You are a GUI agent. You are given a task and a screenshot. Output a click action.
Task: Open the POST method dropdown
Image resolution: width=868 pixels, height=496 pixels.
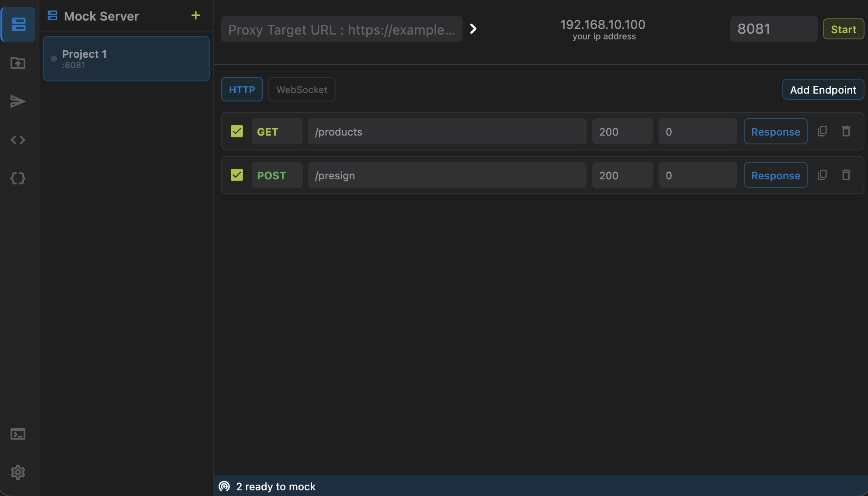277,175
